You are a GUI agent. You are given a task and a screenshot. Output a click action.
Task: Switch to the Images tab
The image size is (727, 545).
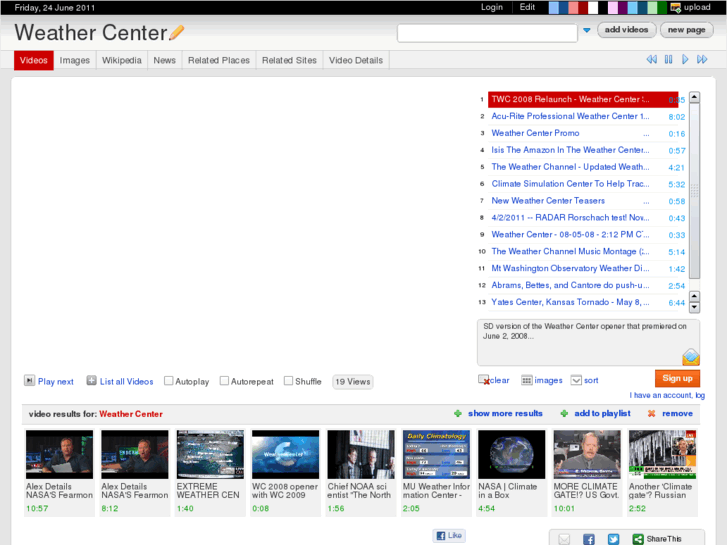point(75,60)
